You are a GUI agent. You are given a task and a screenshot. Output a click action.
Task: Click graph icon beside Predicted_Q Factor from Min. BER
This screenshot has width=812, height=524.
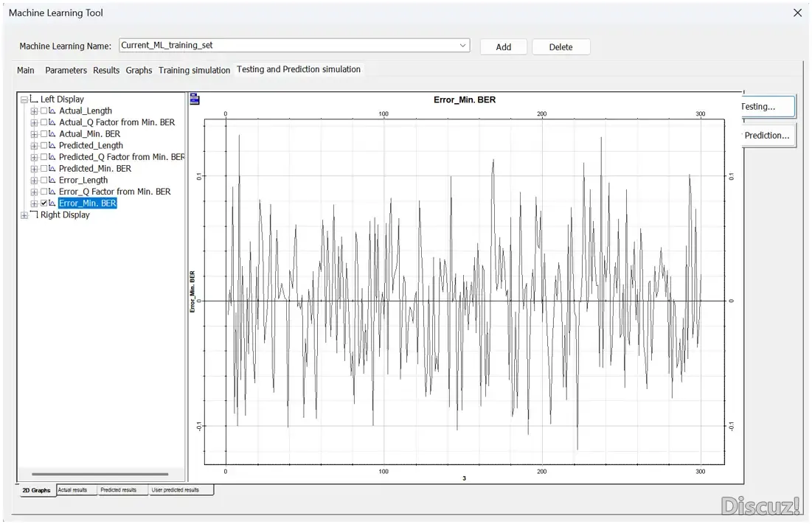point(52,157)
